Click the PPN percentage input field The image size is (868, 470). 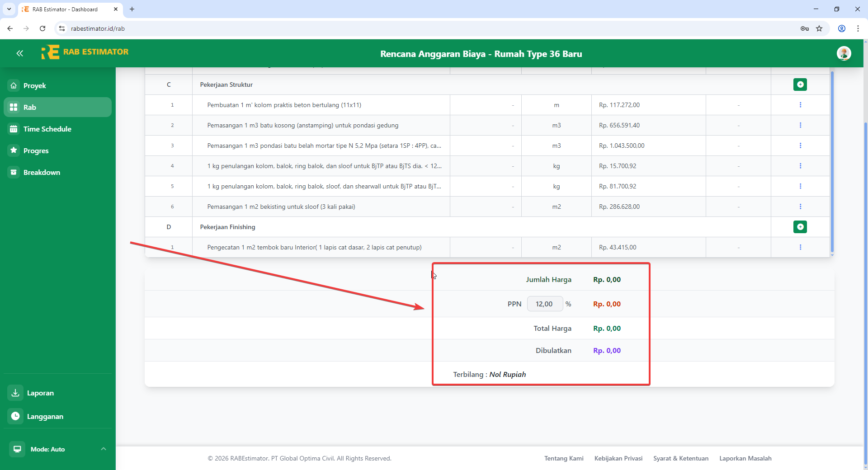pos(544,304)
